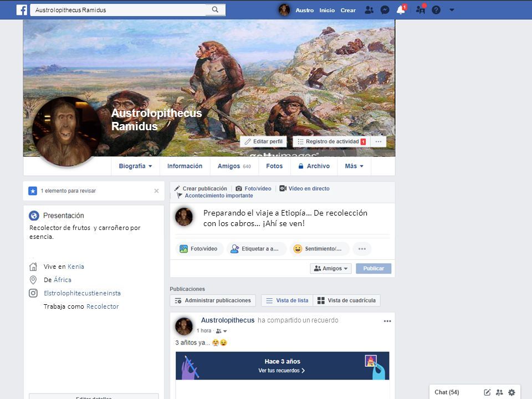The image size is (532, 399).
Task: Open the Archivo tab
Action: point(314,166)
